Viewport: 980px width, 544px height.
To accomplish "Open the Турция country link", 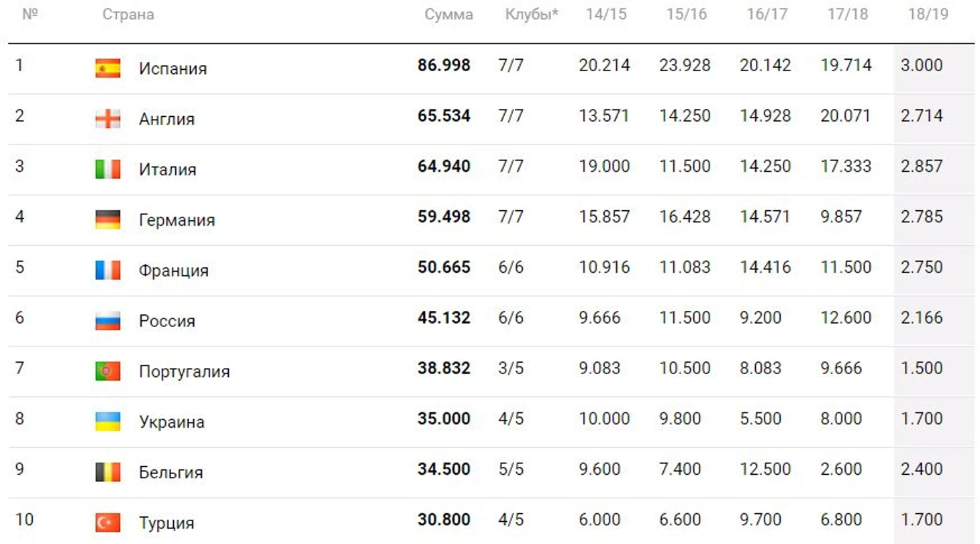I will click(x=166, y=523).
